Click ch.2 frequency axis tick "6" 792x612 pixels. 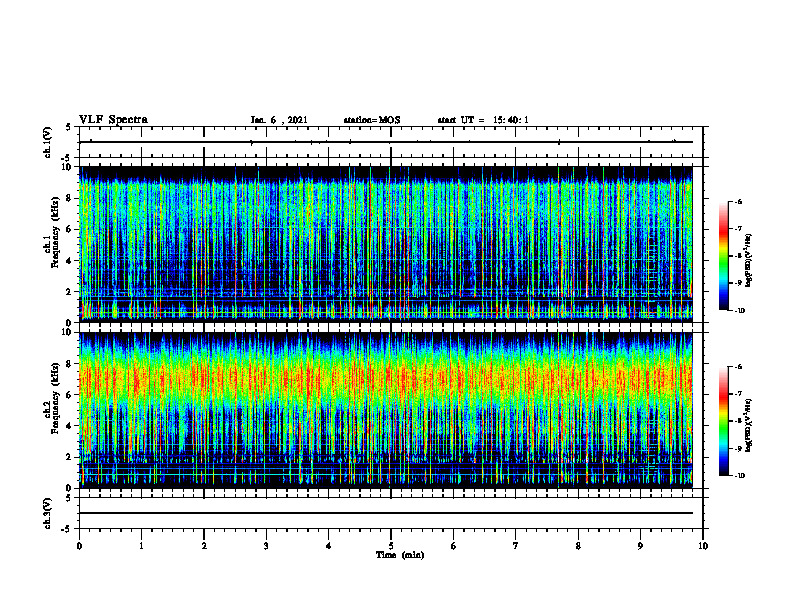(69, 395)
